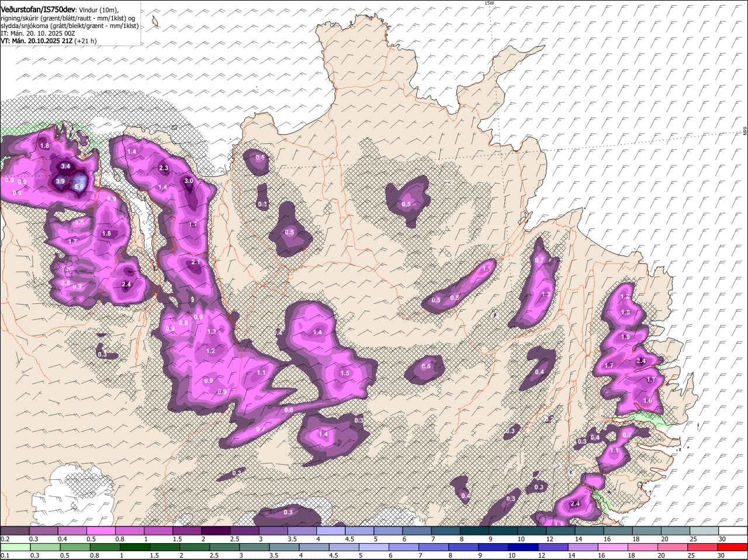The width and height of the screenshot is (748, 560).
Task: Click the 'VT: Mán. 20.10.2025 21Z (+21 h)' line
Action: pyautogui.click(x=49, y=41)
